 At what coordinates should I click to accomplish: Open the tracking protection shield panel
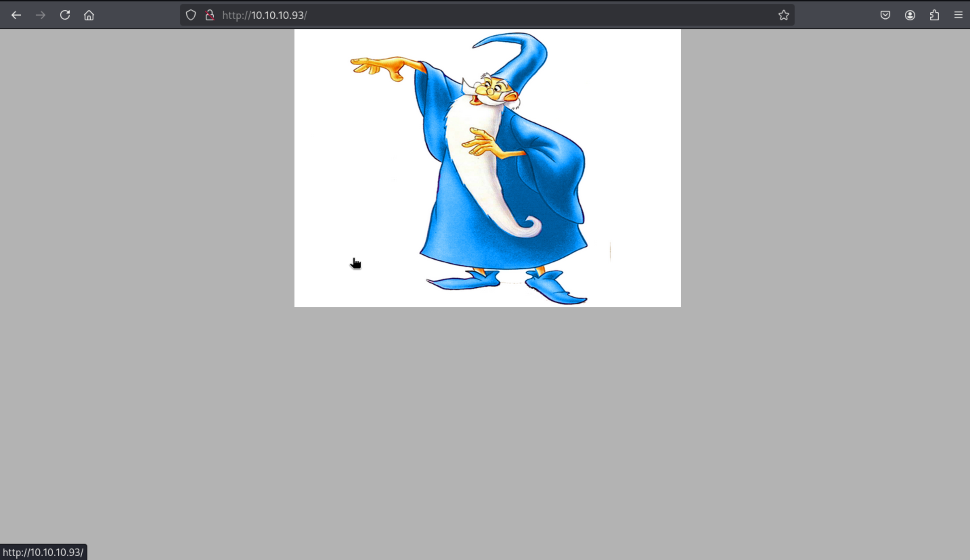point(191,15)
